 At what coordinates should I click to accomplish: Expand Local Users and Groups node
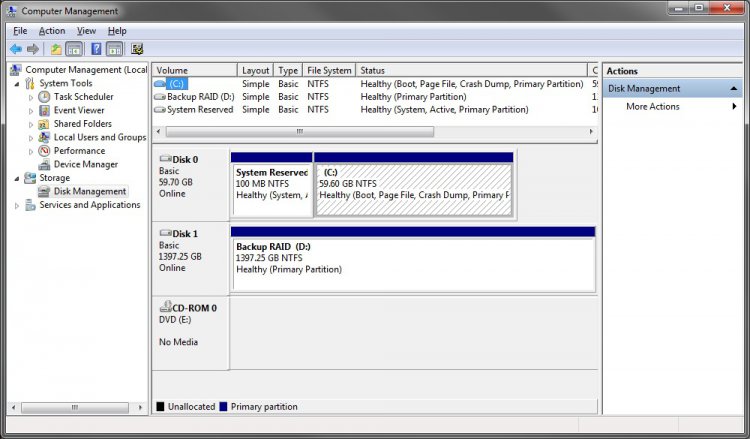click(x=31, y=138)
